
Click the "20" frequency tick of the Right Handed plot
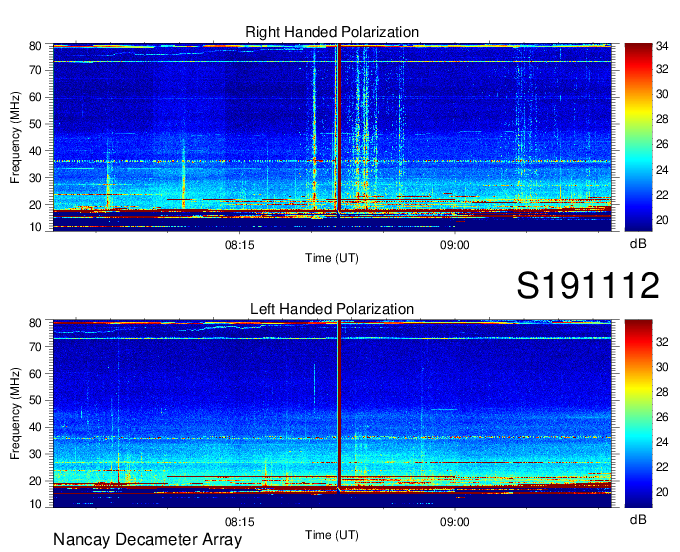coord(35,205)
